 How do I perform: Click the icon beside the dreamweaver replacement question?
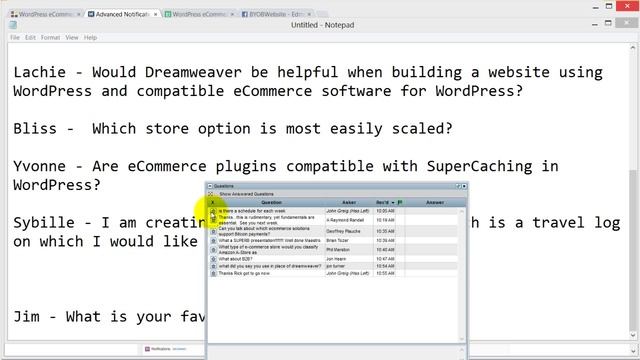click(213, 266)
